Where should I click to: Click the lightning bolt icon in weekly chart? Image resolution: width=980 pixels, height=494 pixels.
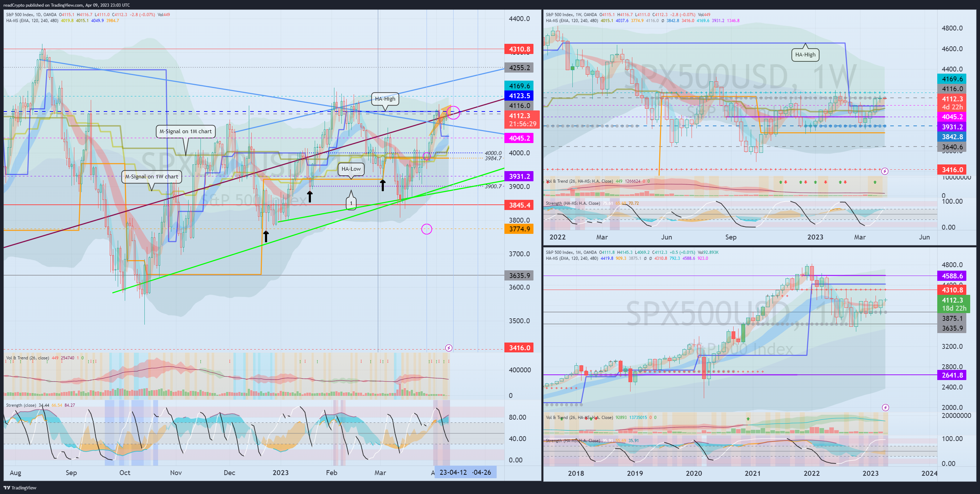pyautogui.click(x=885, y=171)
